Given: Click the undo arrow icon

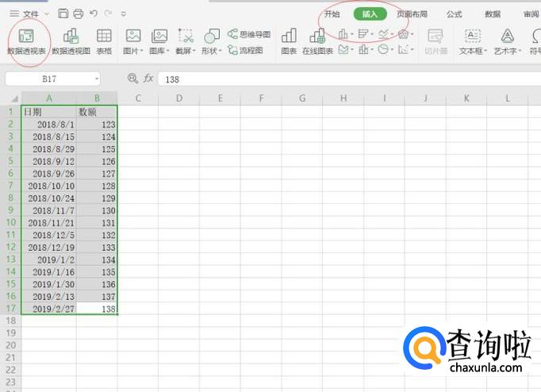Looking at the screenshot, I should click(94, 13).
